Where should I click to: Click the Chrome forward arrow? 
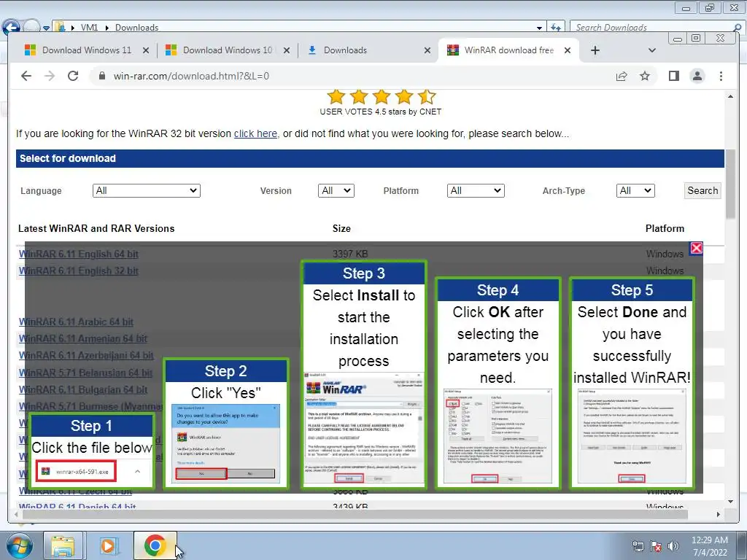coord(50,76)
